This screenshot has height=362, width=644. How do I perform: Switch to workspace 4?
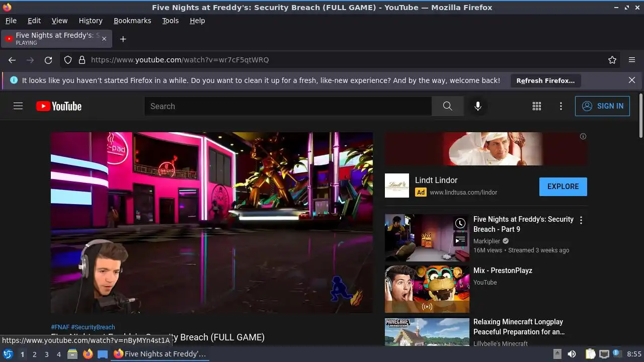58,354
